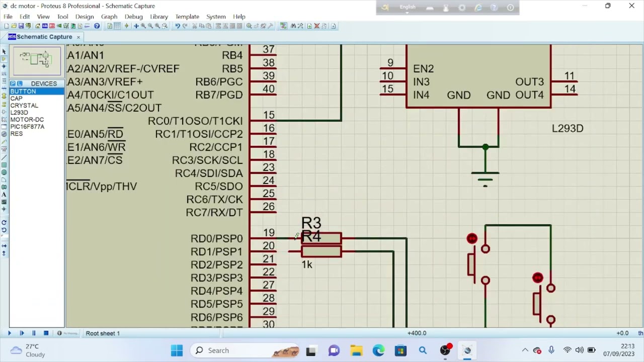Select RES in devices list
This screenshot has height=362, width=644.
pyautogui.click(x=37, y=134)
